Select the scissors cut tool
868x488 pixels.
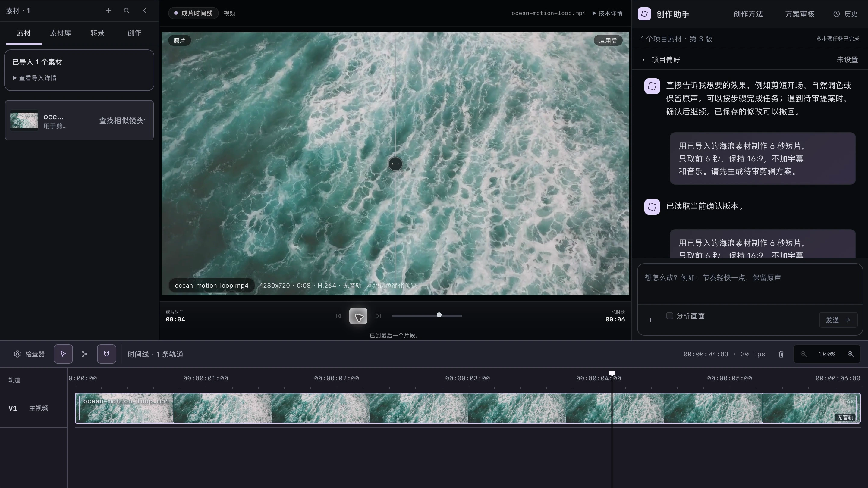(85, 354)
